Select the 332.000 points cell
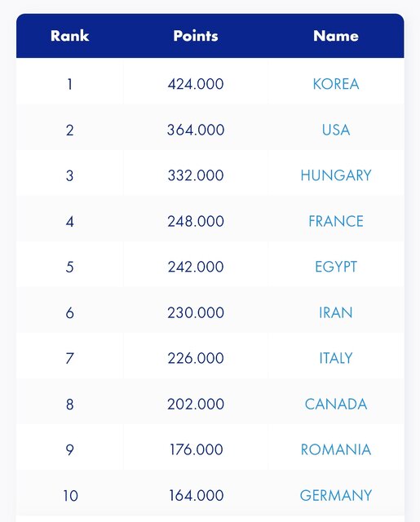 [196, 175]
